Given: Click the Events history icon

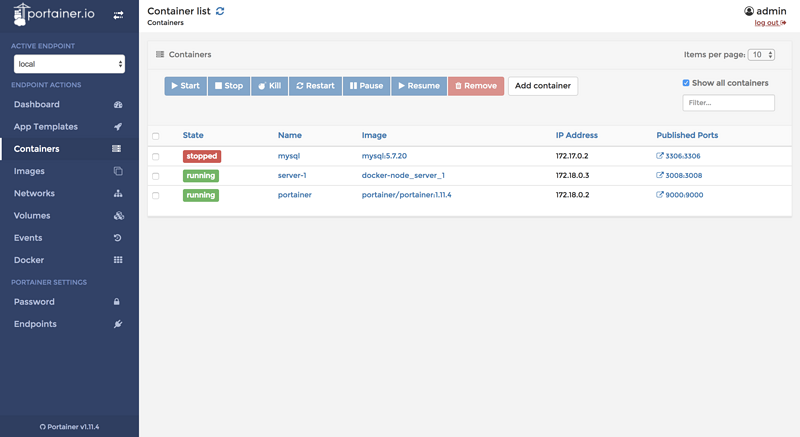Looking at the screenshot, I should [x=118, y=238].
